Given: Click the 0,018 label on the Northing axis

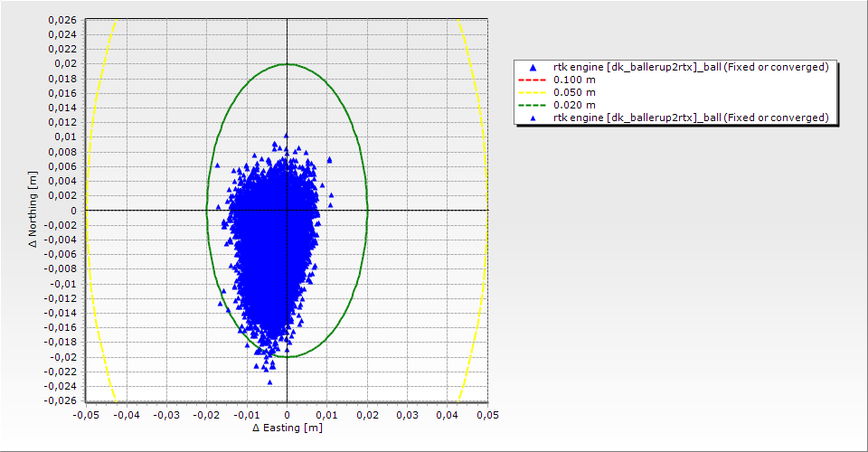Looking at the screenshot, I should 62,79.
